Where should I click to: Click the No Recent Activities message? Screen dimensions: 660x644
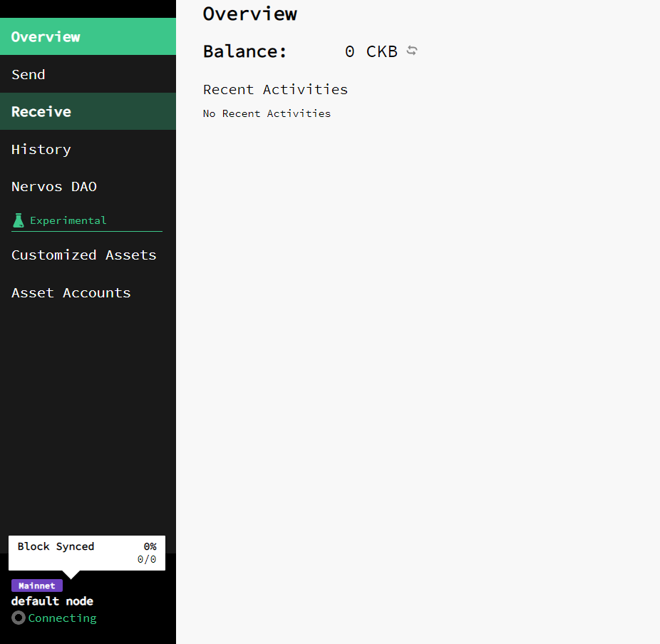click(x=267, y=113)
